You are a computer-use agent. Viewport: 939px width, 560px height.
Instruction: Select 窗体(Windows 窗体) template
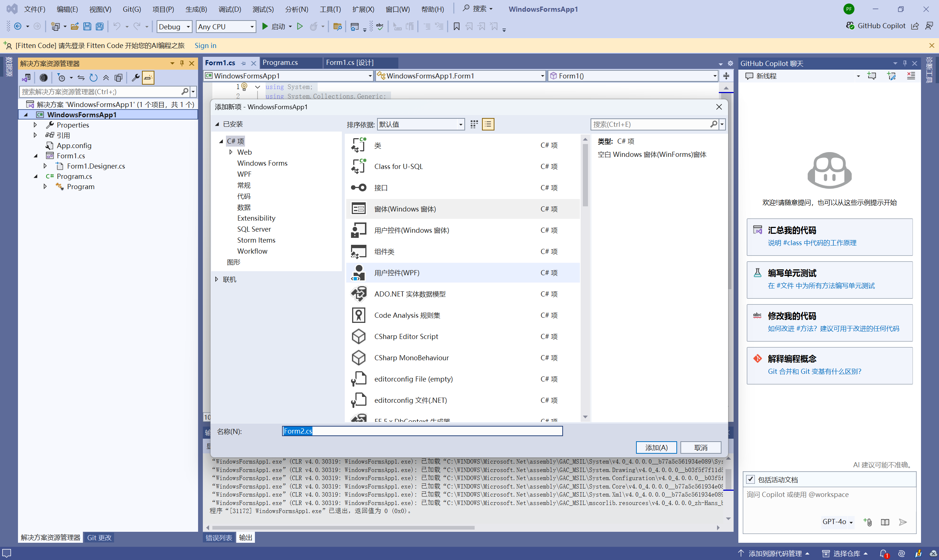click(x=463, y=209)
